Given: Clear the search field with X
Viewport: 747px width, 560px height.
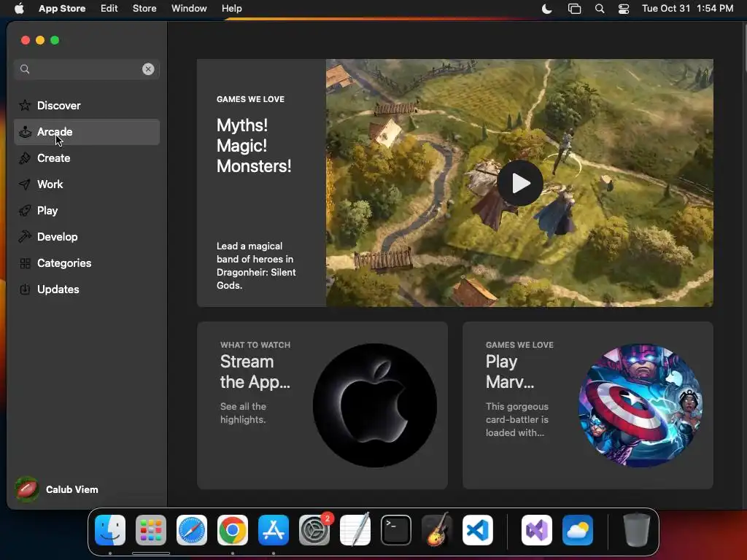Looking at the screenshot, I should pyautogui.click(x=148, y=69).
